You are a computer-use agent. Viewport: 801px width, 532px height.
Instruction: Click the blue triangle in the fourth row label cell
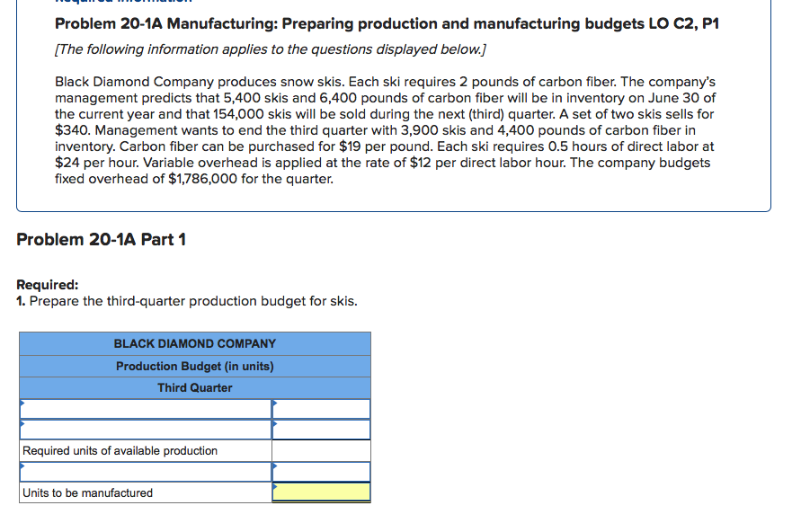[x=22, y=465]
